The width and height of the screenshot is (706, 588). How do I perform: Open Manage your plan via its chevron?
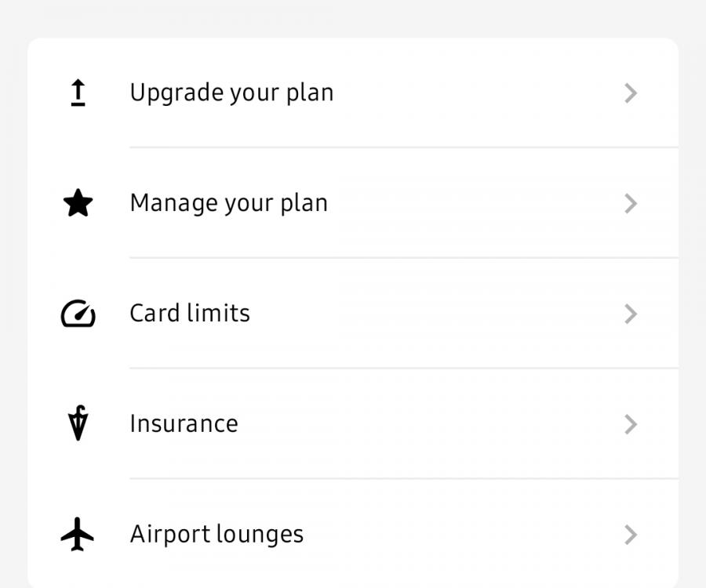tap(631, 203)
